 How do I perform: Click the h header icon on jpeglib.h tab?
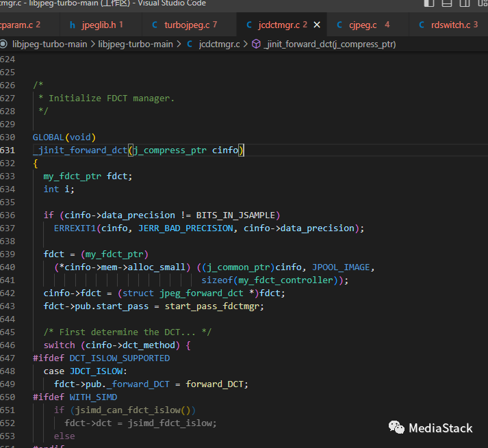click(73, 25)
